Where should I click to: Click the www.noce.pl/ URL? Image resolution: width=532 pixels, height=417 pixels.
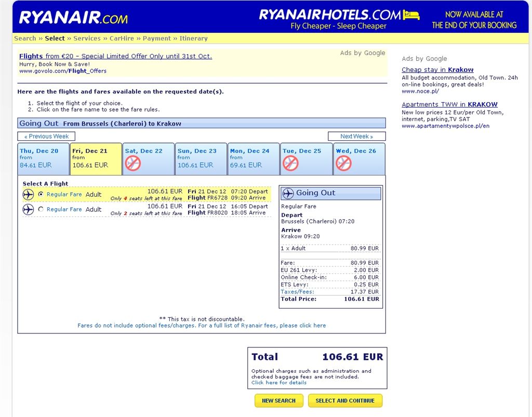[x=420, y=91]
